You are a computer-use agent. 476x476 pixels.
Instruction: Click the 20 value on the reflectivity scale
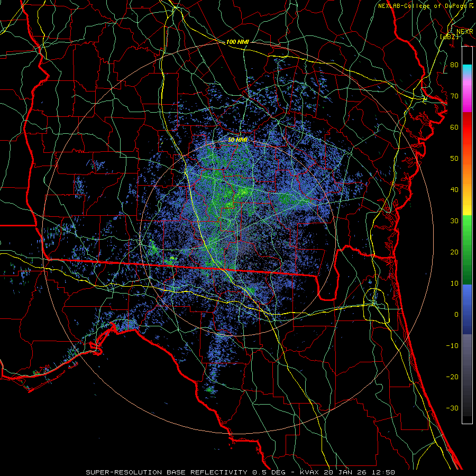(x=454, y=252)
